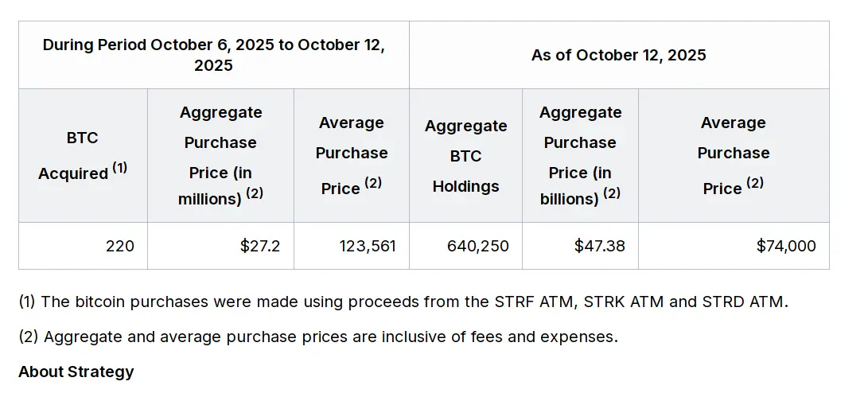Click the $74,000 average price cell
868x397 pixels.
[786, 246]
